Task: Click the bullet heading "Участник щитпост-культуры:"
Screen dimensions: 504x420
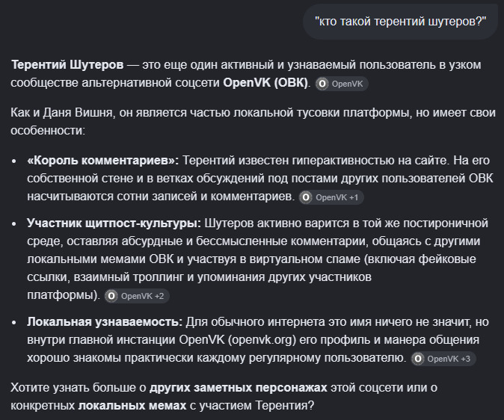Action: (x=114, y=223)
